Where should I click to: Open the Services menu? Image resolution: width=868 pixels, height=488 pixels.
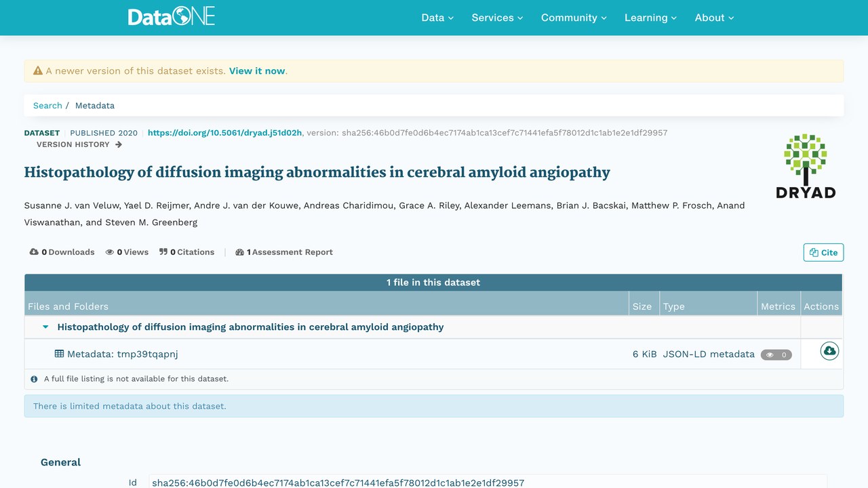click(497, 18)
